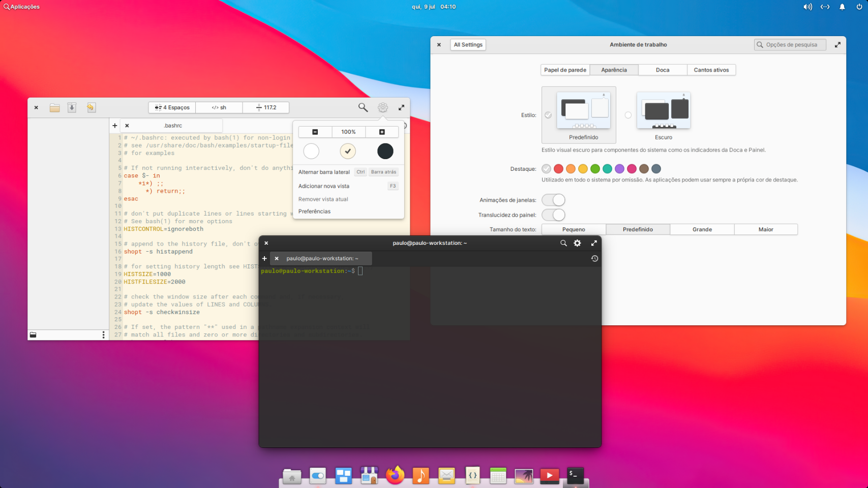Pick the purple accent color swatch
This screenshot has width=868, height=488.
click(619, 169)
